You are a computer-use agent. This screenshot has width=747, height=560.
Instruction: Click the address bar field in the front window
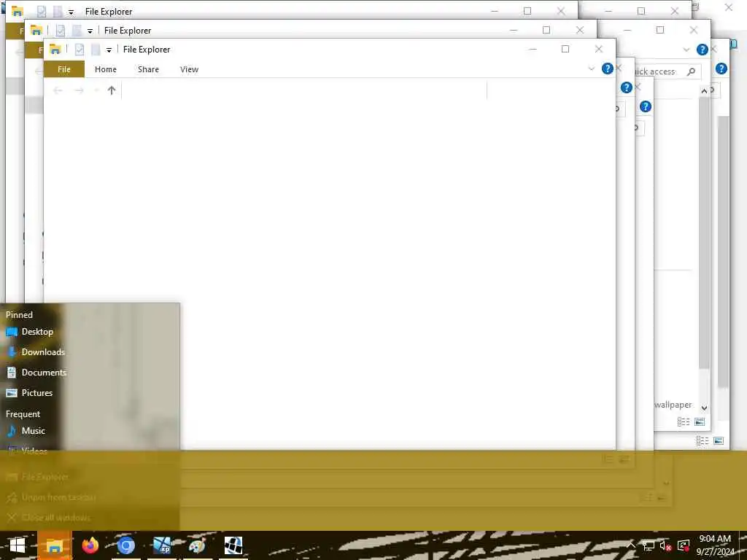304,90
